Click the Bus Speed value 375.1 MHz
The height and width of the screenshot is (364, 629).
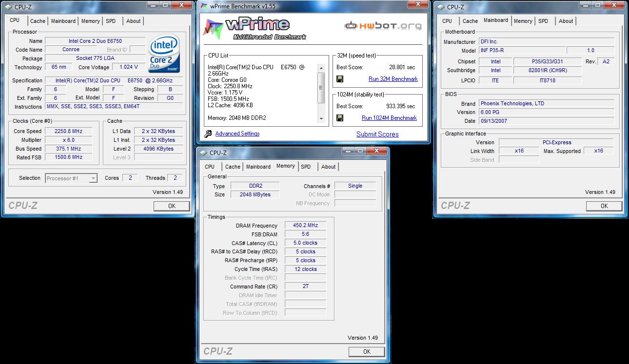click(69, 149)
